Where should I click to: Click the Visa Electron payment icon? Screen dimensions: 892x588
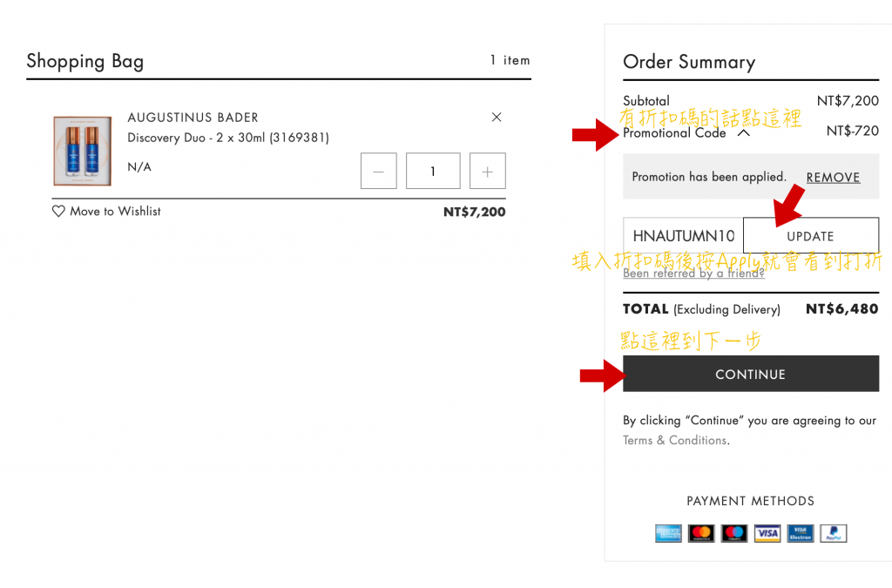point(800,533)
